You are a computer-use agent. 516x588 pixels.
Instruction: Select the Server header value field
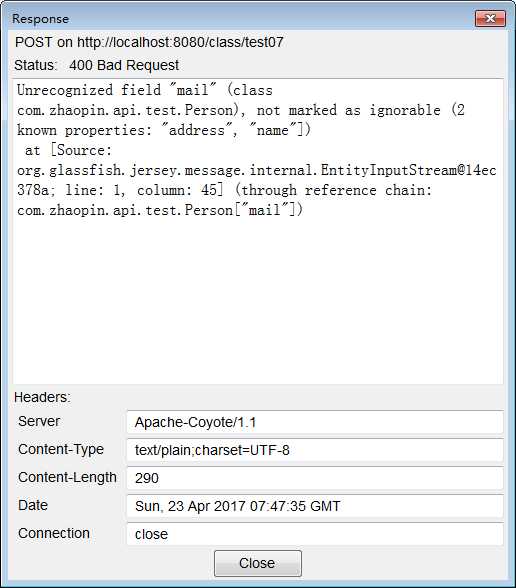tap(315, 422)
